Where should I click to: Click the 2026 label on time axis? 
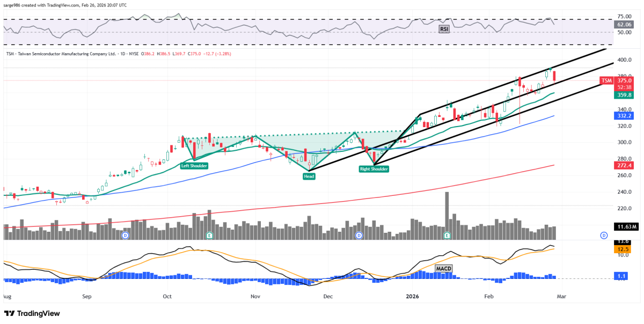(x=412, y=296)
